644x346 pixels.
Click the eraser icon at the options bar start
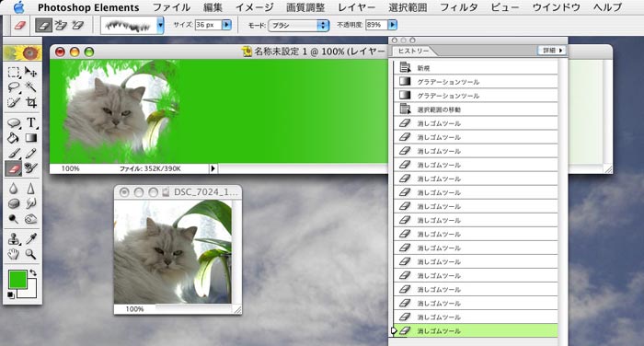(x=19, y=26)
